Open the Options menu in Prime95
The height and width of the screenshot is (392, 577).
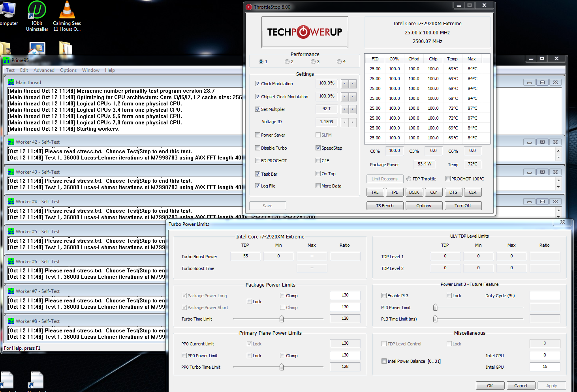(68, 70)
